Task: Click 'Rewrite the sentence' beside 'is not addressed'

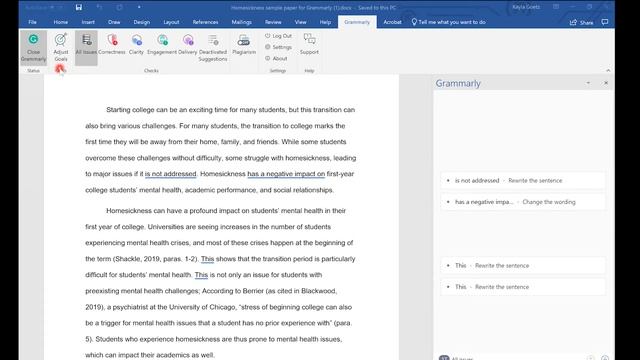Action: click(x=535, y=180)
